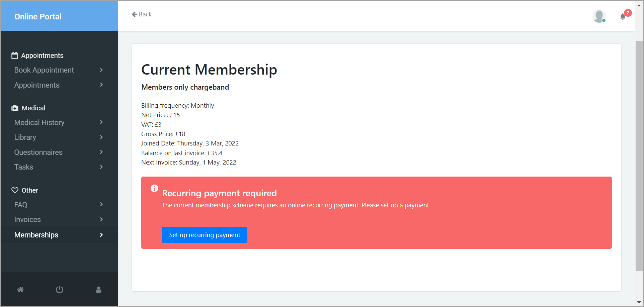Open the Library menu item
The width and height of the screenshot is (644, 307).
coord(25,137)
